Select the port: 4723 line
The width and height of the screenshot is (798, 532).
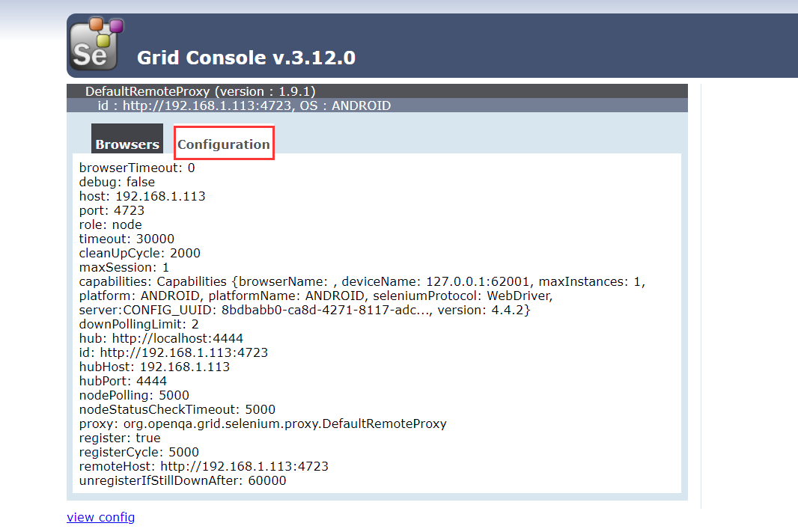pyautogui.click(x=112, y=211)
